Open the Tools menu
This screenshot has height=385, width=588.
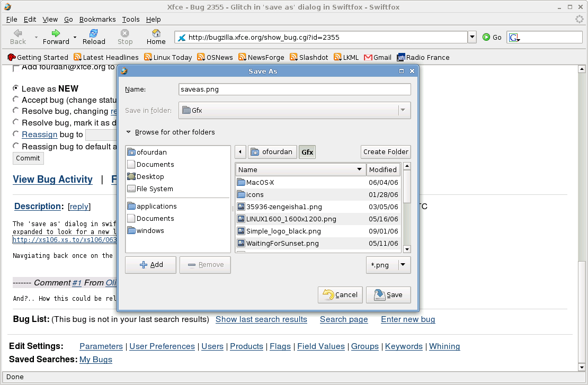click(131, 19)
